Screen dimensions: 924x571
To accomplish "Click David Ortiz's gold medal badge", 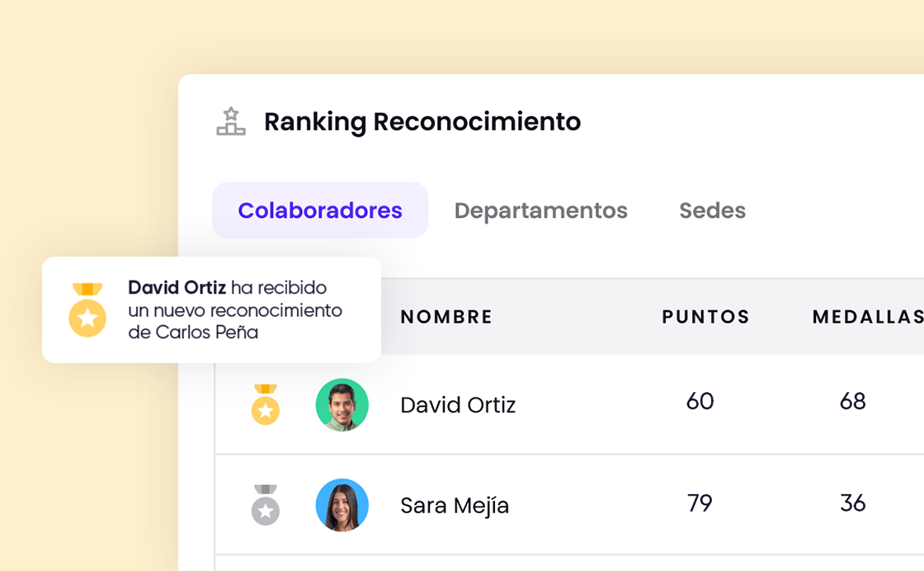I will (265, 404).
